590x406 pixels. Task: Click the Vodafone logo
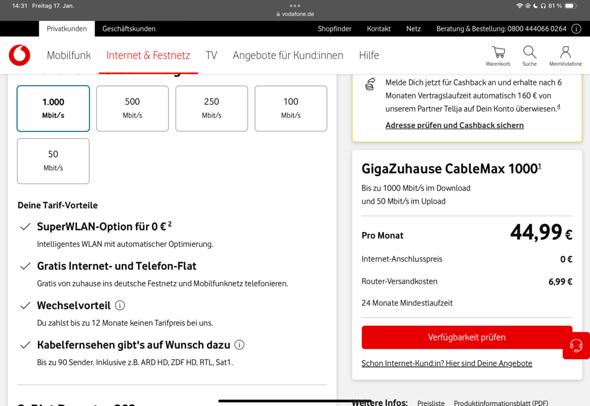click(x=20, y=55)
